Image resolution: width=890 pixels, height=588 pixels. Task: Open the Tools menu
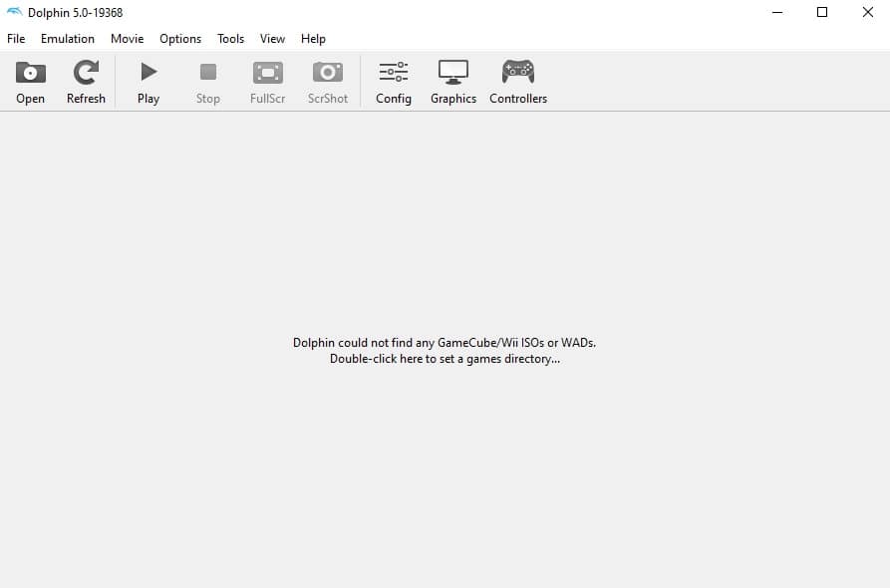coord(230,39)
